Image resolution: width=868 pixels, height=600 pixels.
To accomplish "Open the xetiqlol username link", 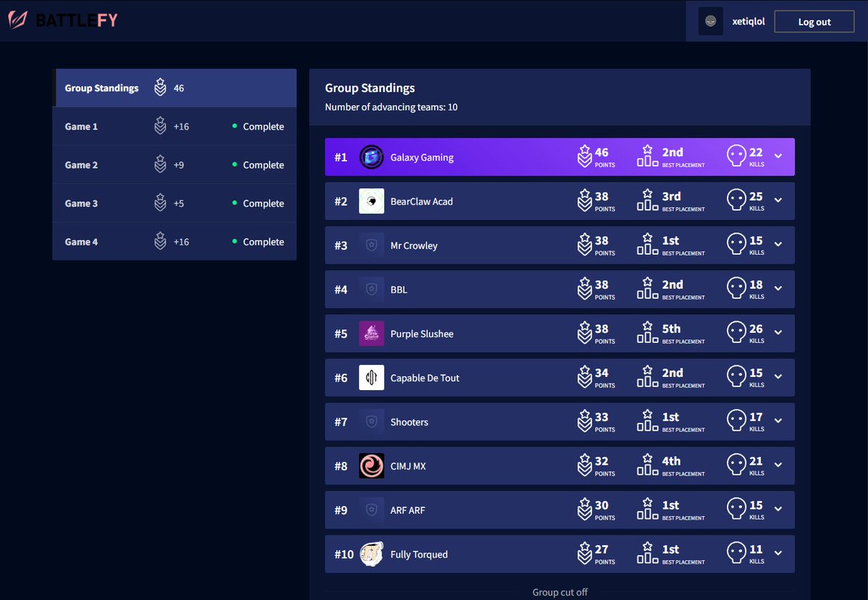I will click(x=748, y=22).
